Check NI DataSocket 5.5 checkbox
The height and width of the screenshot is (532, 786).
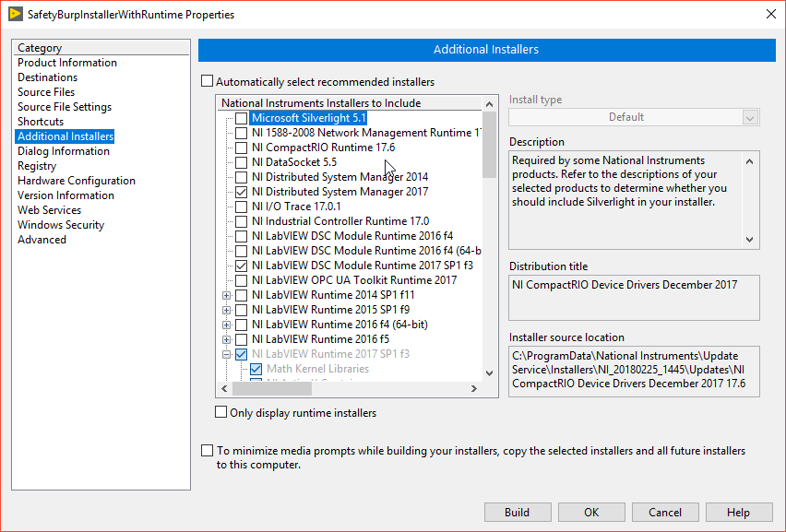241,162
